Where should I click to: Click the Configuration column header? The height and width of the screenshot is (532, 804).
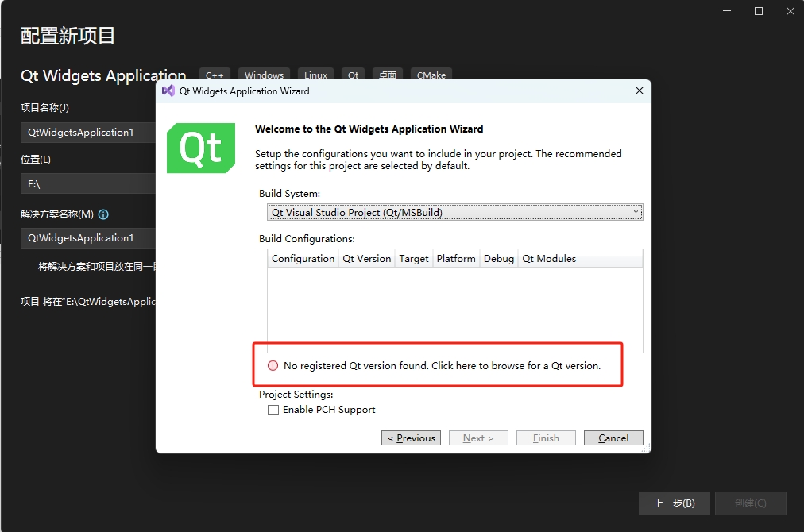303,258
